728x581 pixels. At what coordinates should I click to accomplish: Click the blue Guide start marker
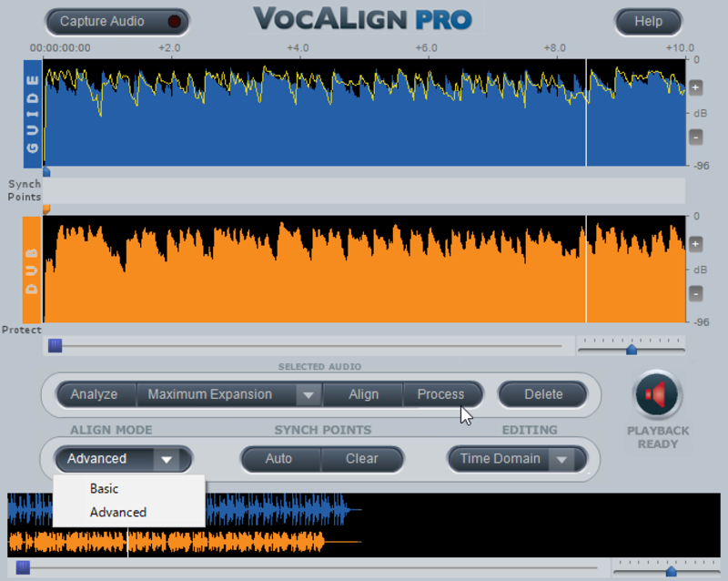(46, 172)
